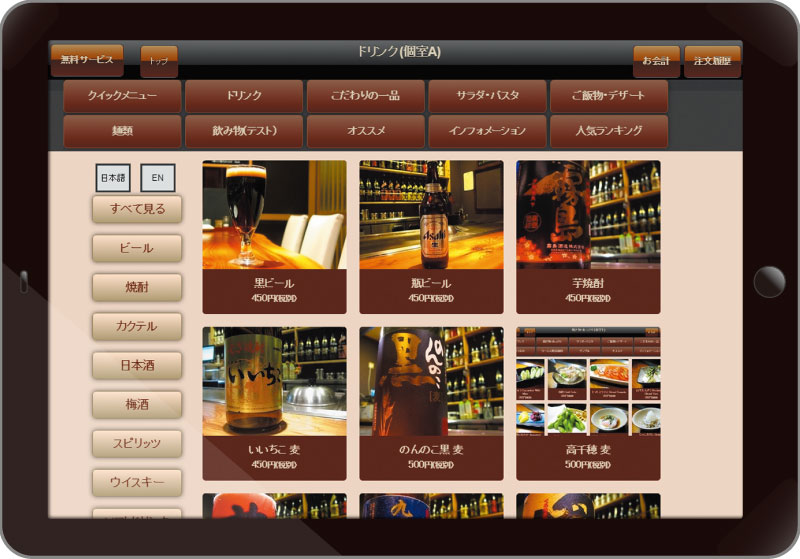800x559 pixels.
Task: Tap the 高千穂 麦 label
Action: point(588,450)
